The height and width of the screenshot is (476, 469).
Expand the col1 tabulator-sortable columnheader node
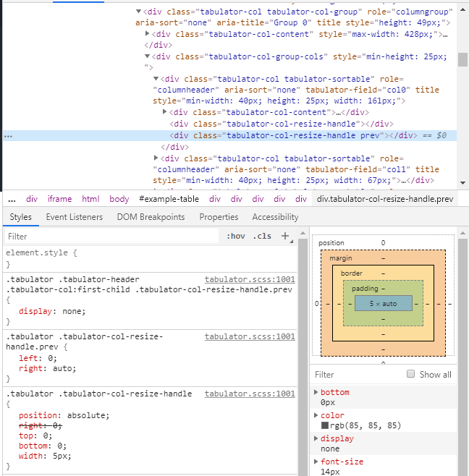point(156,158)
